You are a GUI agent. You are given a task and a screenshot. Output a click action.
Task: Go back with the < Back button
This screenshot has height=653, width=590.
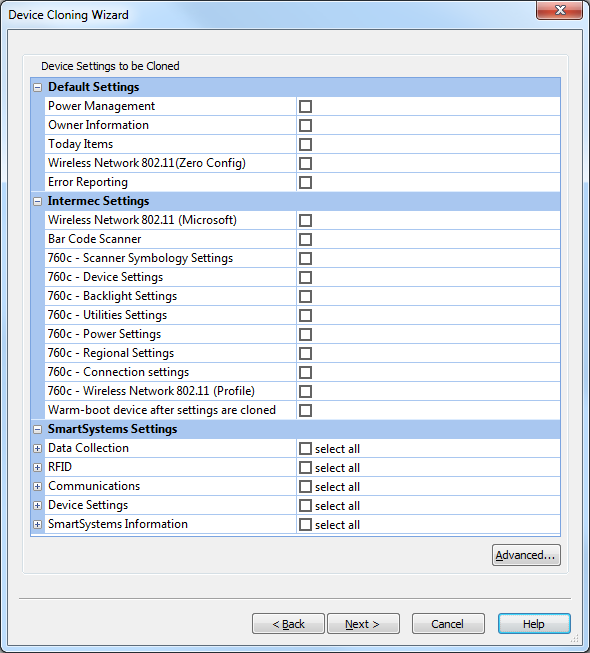pos(288,624)
